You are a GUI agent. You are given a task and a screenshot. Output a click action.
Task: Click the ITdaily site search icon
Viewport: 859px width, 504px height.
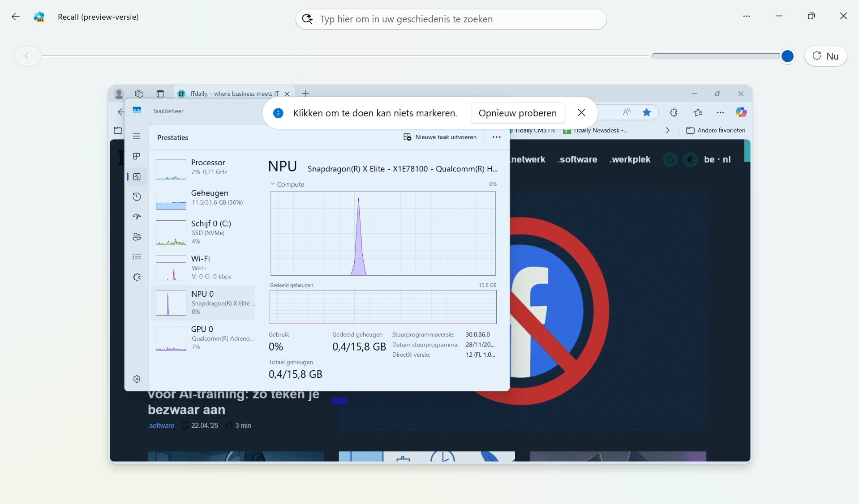point(670,159)
